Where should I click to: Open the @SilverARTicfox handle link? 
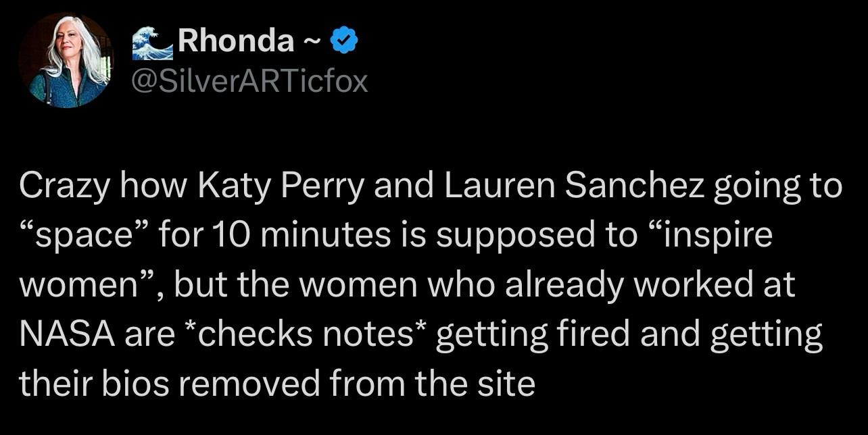click(x=249, y=82)
